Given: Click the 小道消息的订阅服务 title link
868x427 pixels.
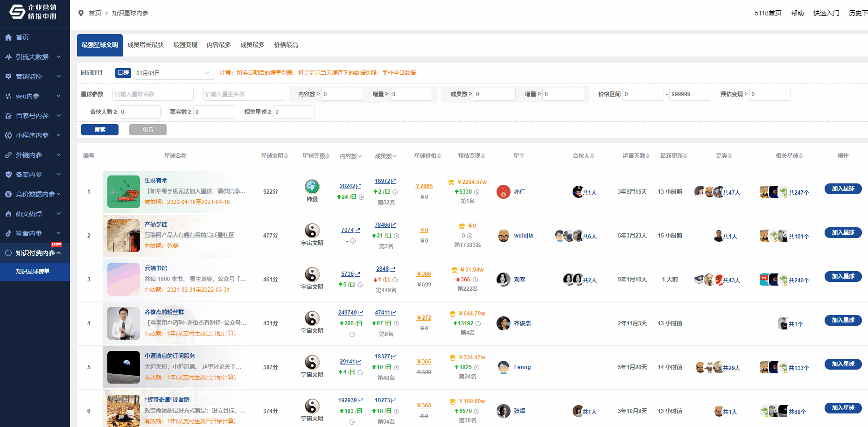Looking at the screenshot, I should pyautogui.click(x=170, y=356).
